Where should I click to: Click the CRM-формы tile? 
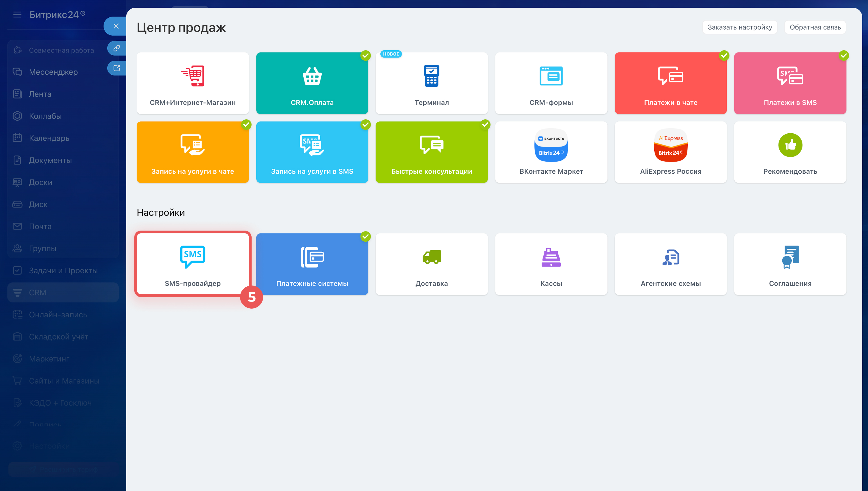[x=551, y=83]
